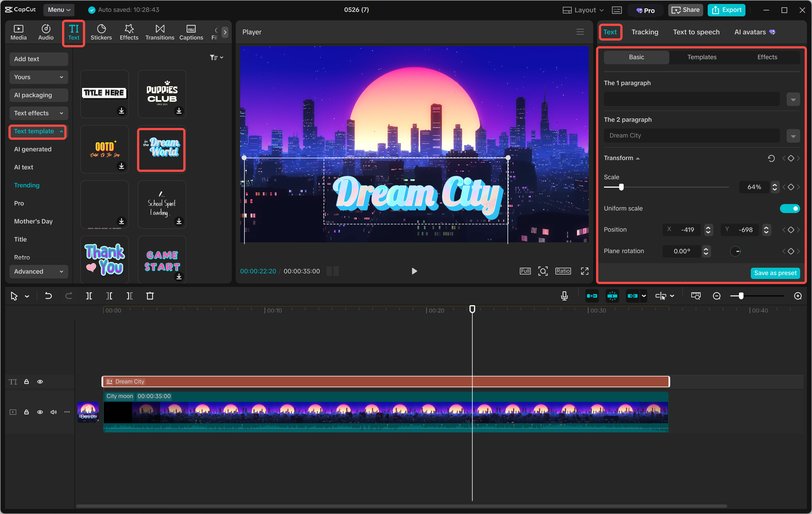The image size is (812, 514).
Task: Select the Dream World template thumbnail
Action: pyautogui.click(x=161, y=149)
